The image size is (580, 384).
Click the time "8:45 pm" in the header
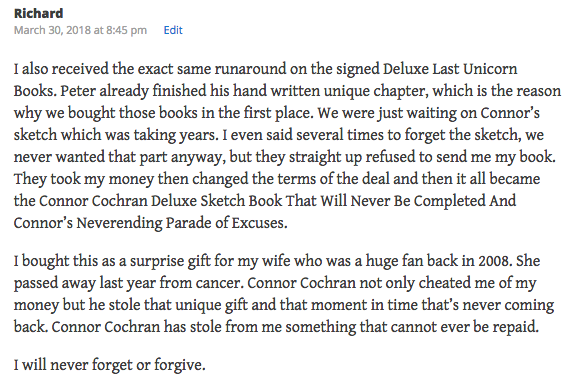coord(127,30)
